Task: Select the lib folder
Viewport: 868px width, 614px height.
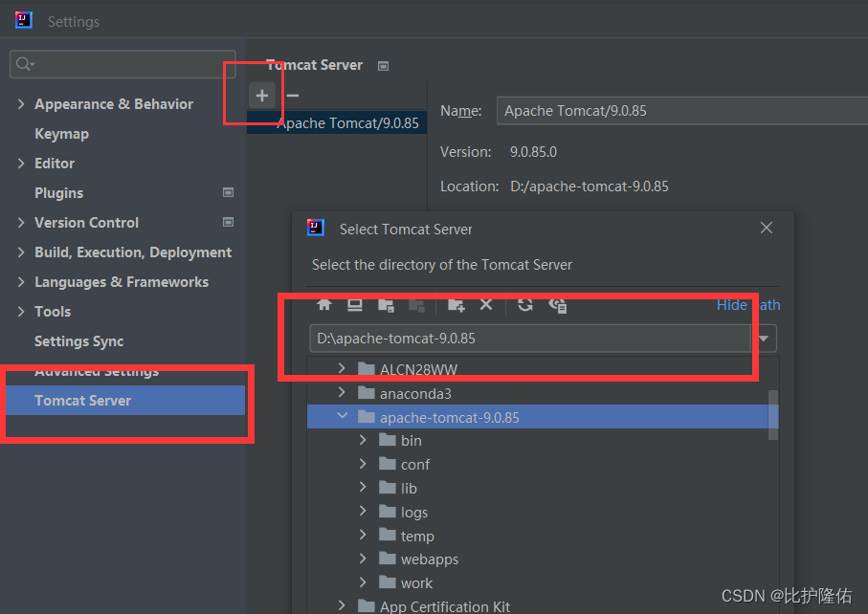Action: click(x=409, y=489)
